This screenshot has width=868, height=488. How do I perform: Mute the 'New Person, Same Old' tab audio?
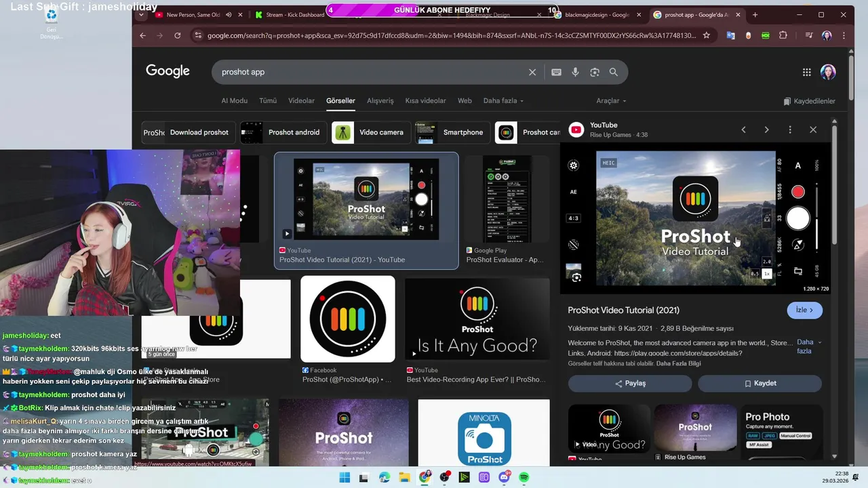pyautogui.click(x=229, y=14)
